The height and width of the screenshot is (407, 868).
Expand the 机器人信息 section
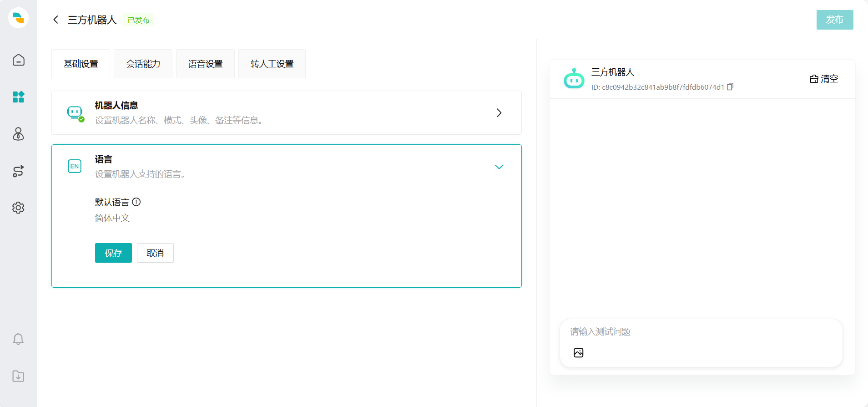coord(499,113)
